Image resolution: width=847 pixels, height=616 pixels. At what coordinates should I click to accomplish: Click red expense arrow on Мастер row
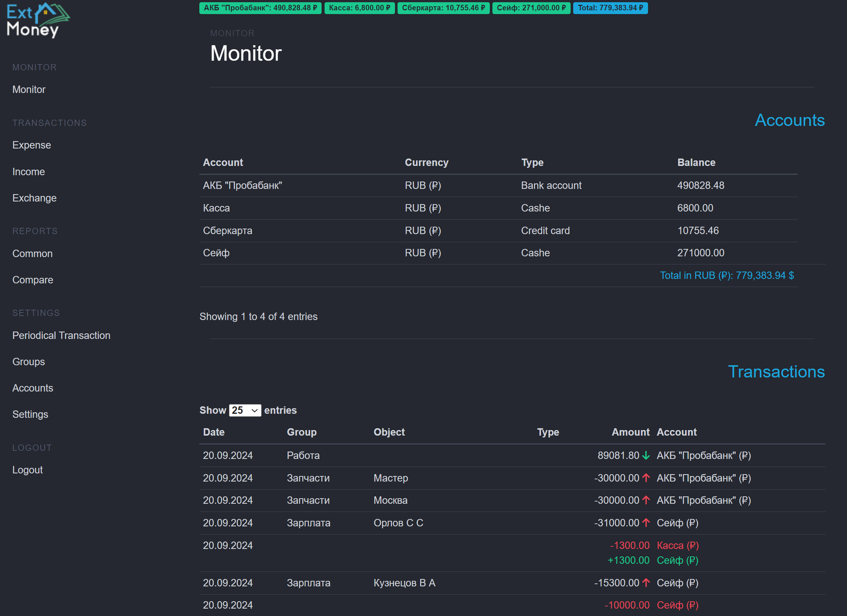[646, 478]
